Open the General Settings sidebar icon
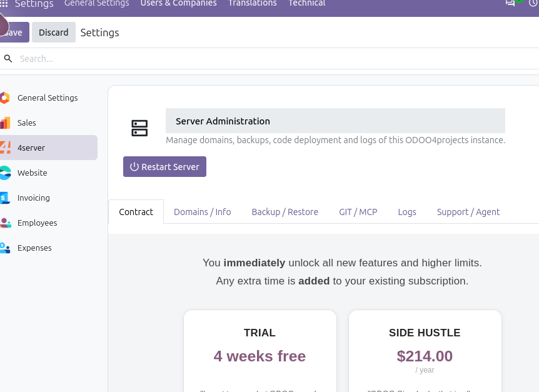Screen dimensions: 539x392 (x=4, y=98)
